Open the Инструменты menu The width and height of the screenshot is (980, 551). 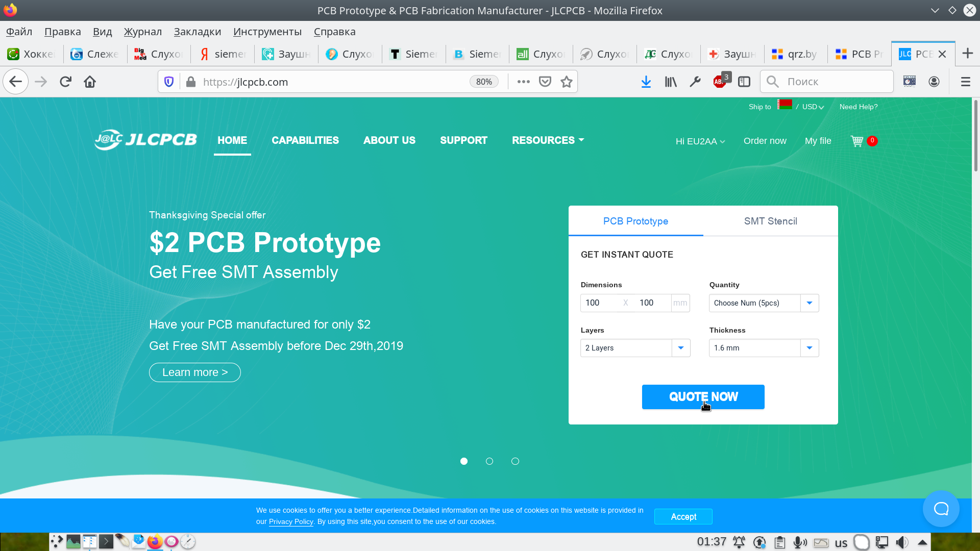pyautogui.click(x=267, y=32)
